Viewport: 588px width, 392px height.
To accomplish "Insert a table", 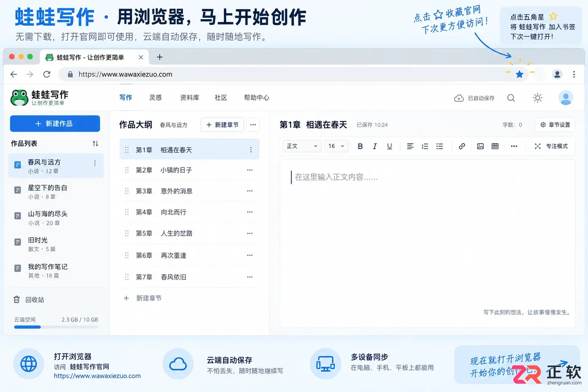I will tap(495, 146).
